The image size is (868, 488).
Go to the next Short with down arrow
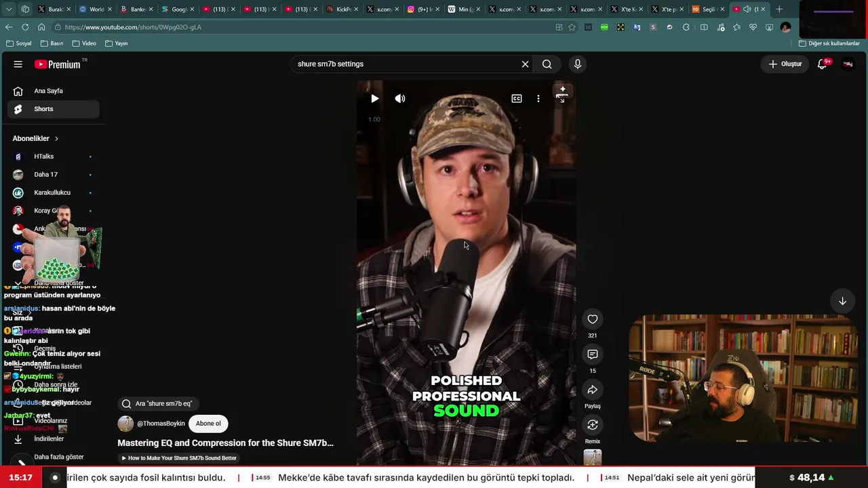[x=842, y=301]
